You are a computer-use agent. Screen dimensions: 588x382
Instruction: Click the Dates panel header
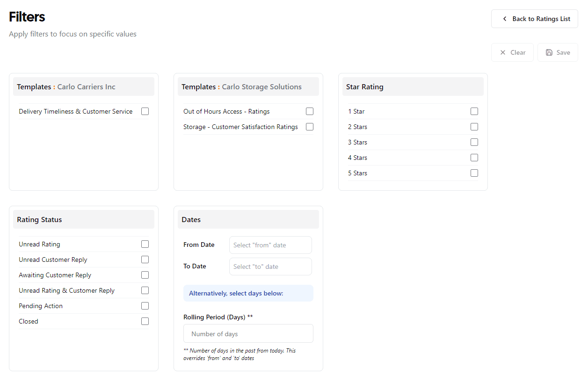tap(248, 219)
